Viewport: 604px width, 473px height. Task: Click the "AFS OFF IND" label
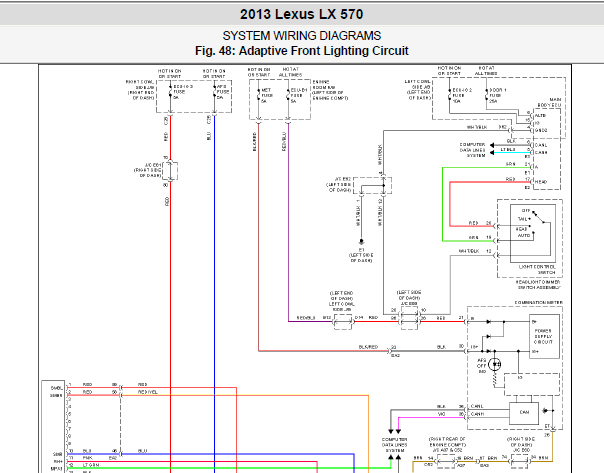click(x=482, y=366)
